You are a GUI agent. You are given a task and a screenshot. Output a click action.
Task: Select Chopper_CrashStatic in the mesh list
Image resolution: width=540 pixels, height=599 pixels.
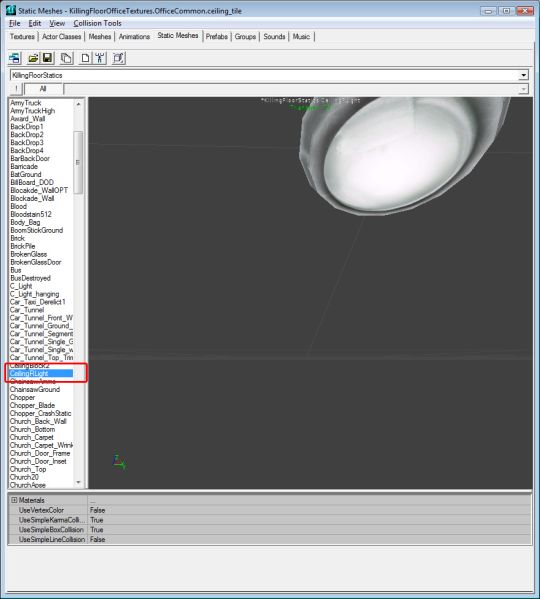pyautogui.click(x=40, y=413)
